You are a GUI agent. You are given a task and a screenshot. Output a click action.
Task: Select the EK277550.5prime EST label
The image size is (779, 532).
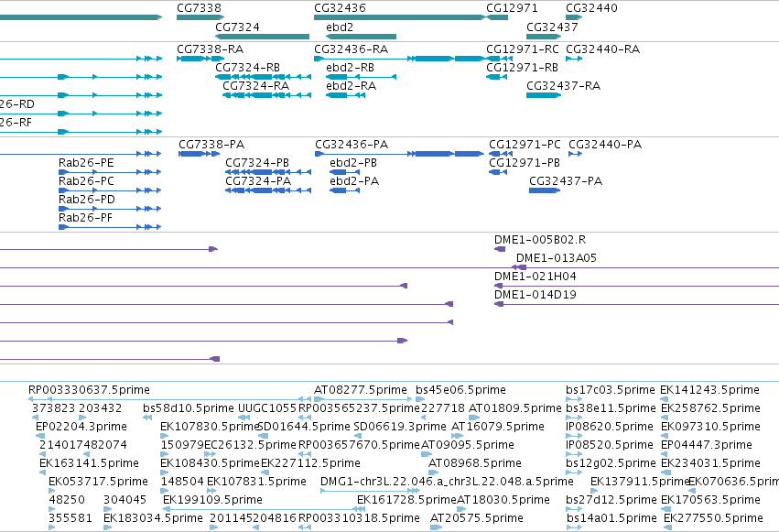[713, 518]
